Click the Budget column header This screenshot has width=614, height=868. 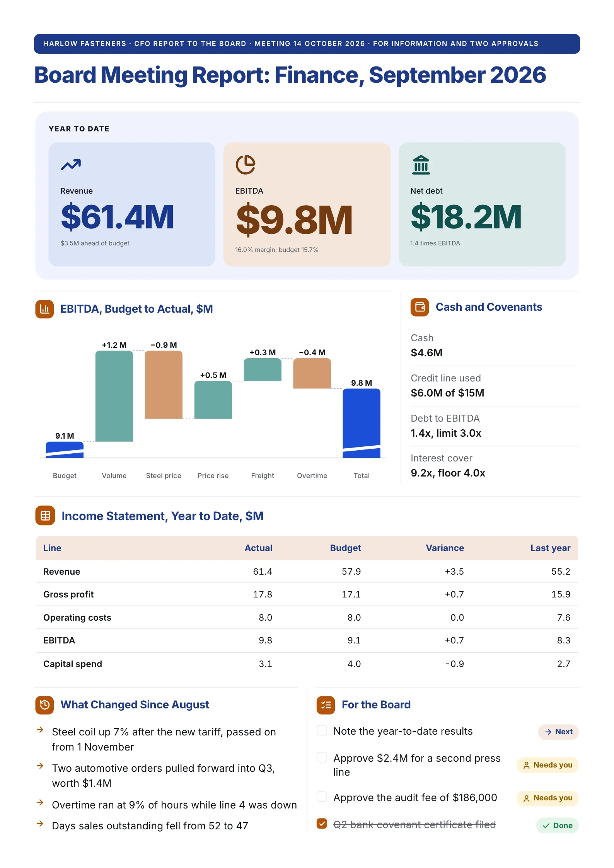[345, 548]
